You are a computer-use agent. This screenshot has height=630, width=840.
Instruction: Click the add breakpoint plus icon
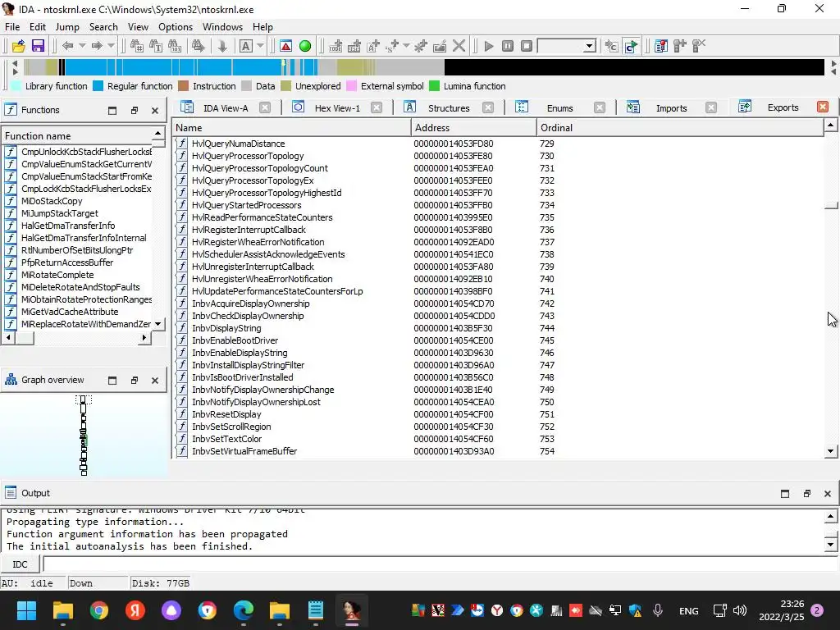[680, 46]
